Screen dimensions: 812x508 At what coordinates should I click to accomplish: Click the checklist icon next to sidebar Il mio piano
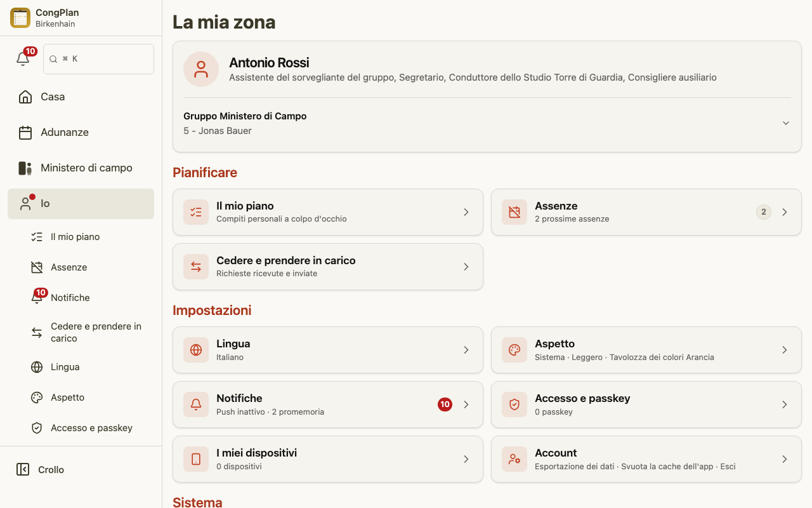coord(37,237)
